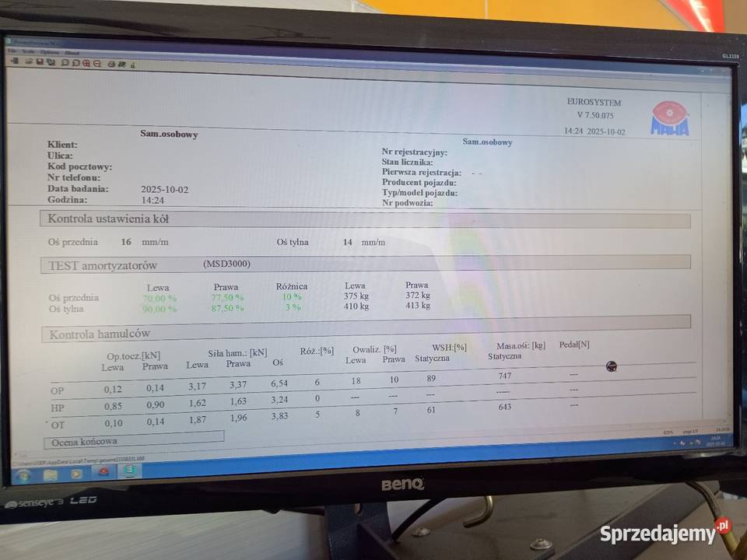747x560 pixels.
Task: Click the red MAHA application taskbar icon
Action: click(x=103, y=473)
